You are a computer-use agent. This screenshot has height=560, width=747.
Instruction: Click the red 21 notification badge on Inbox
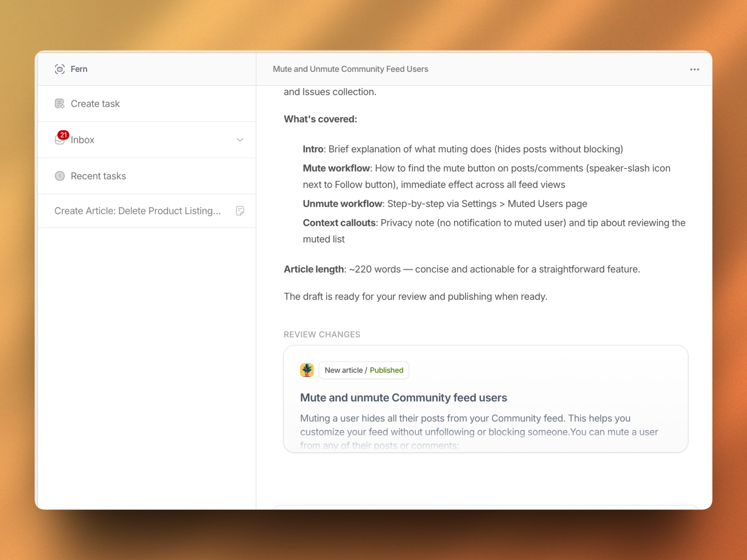64,135
